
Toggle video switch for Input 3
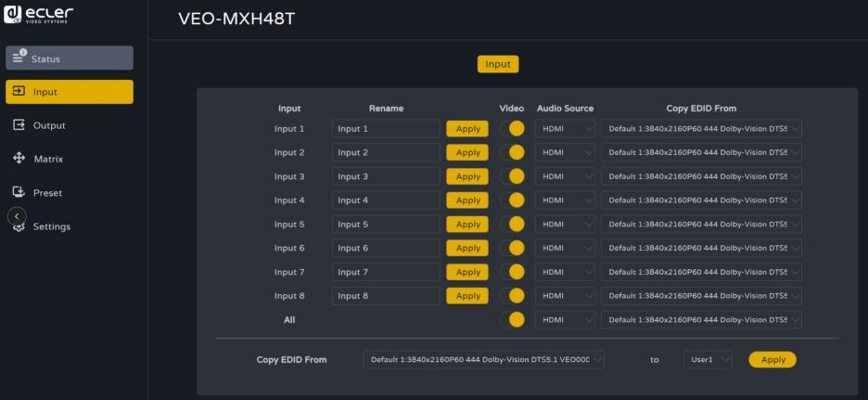512,176
